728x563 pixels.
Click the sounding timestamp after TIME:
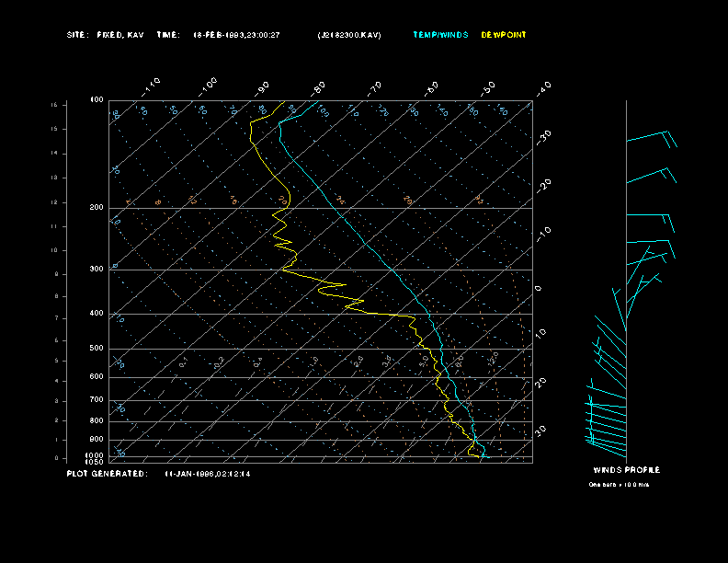236,35
